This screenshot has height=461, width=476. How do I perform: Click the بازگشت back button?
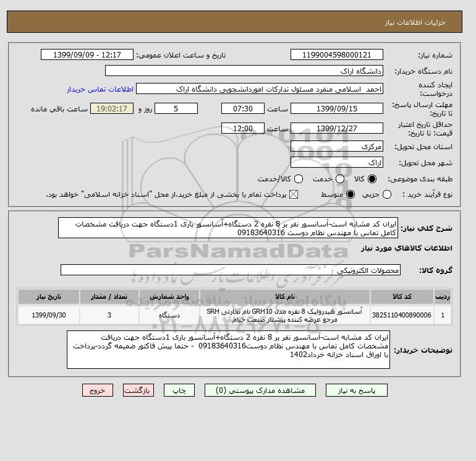coord(138,390)
